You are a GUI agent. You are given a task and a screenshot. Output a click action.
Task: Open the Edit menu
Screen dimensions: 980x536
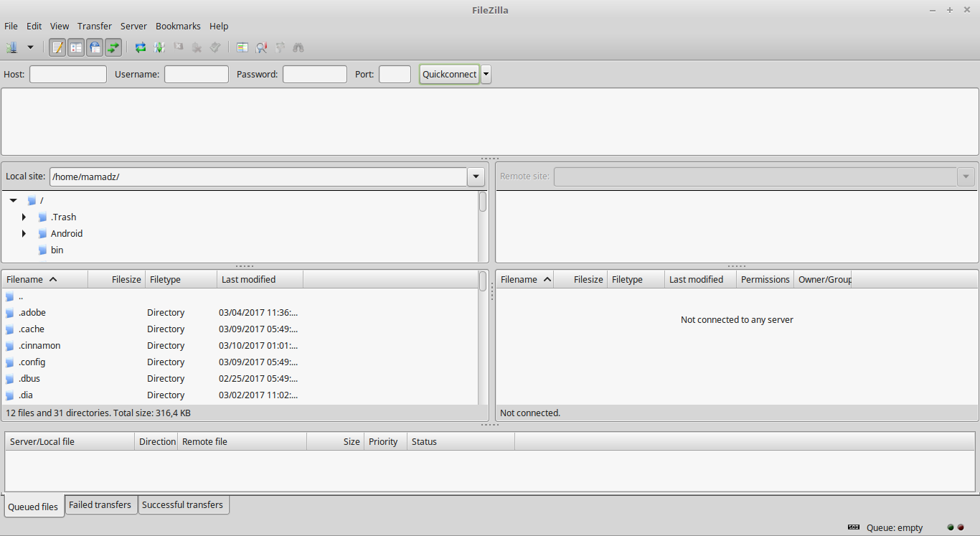click(x=34, y=27)
